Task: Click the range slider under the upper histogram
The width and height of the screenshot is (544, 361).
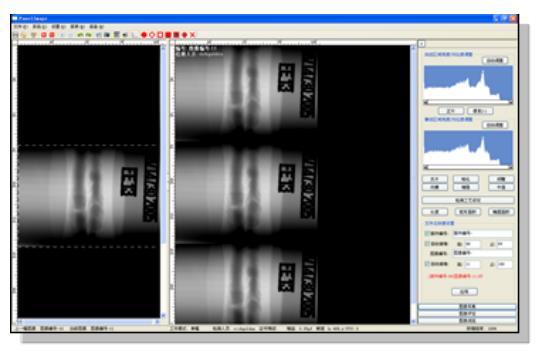Action: [x=468, y=103]
